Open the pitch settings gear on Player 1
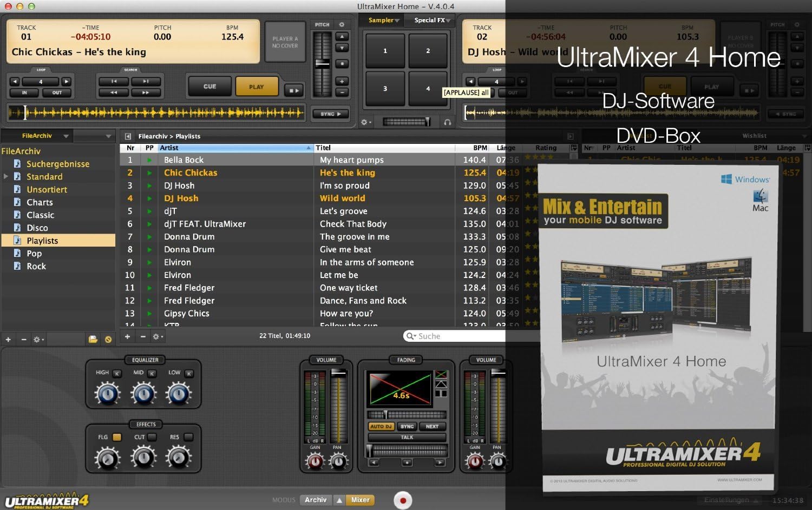The height and width of the screenshot is (510, 812). tap(342, 25)
